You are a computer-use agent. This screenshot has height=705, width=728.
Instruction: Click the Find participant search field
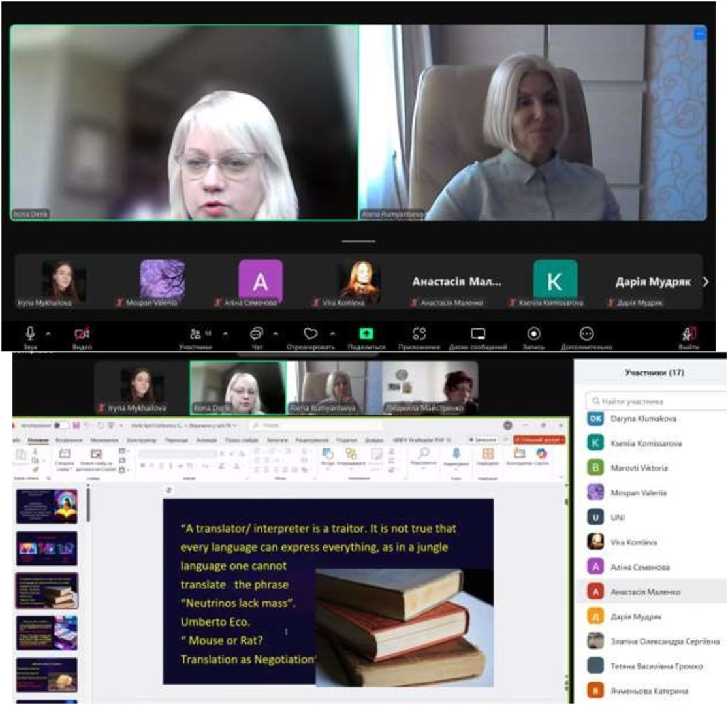(x=656, y=401)
